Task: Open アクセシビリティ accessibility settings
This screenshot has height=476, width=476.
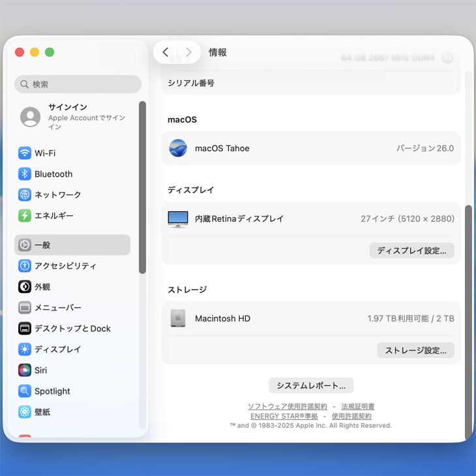Action: [65, 266]
